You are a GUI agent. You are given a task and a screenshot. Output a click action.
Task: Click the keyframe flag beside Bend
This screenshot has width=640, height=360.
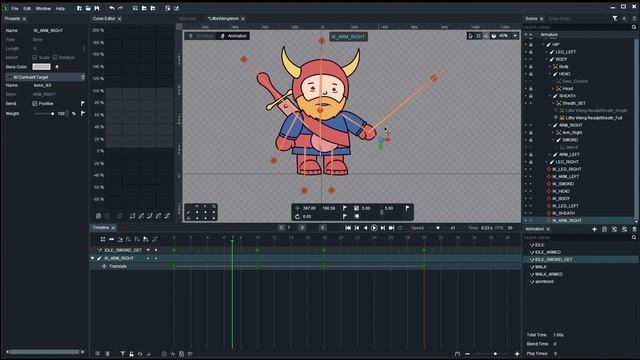(x=83, y=104)
